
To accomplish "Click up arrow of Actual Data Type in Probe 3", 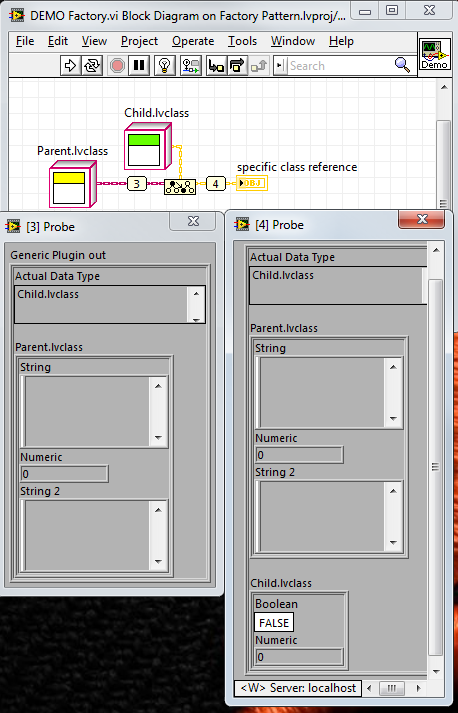I will [196, 293].
